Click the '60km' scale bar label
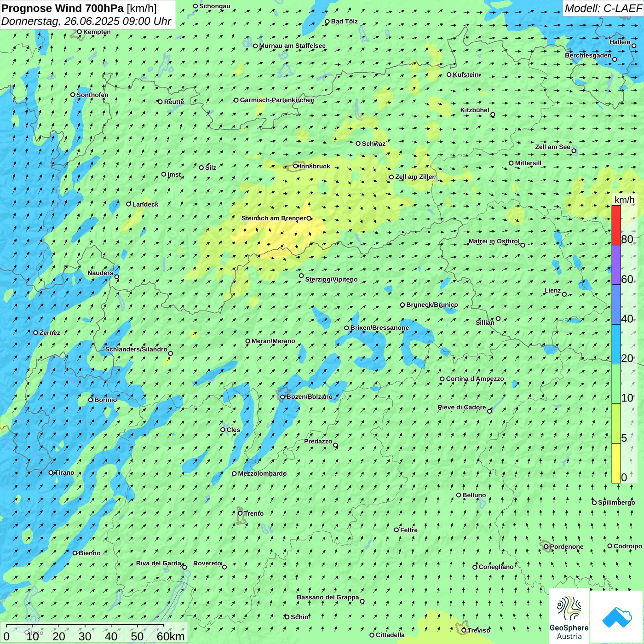644x644 pixels. (171, 636)
